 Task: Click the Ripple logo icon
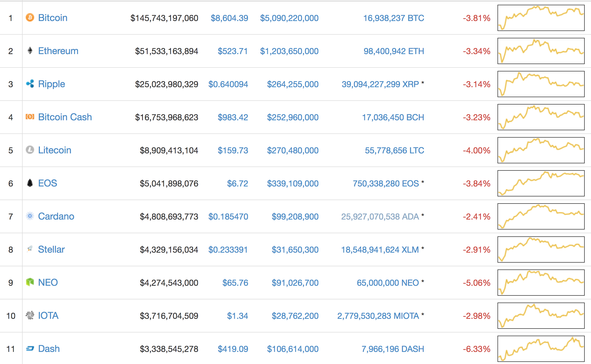pos(30,84)
